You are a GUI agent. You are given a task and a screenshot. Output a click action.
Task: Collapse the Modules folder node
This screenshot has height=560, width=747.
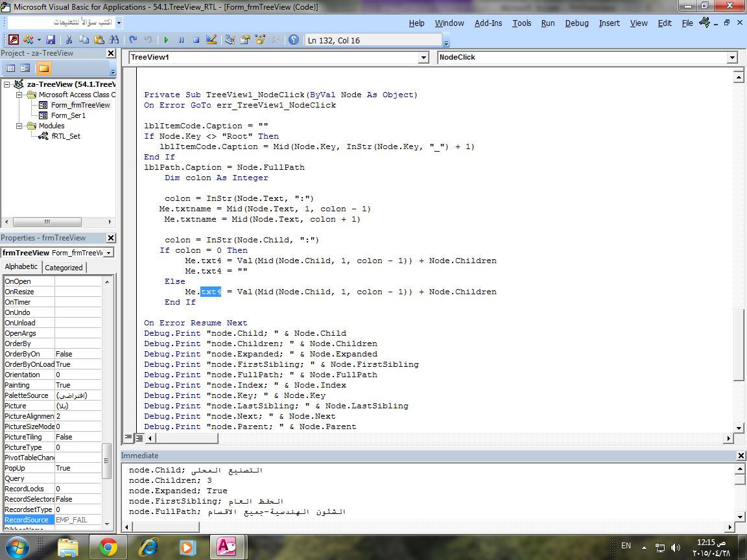coord(19,126)
